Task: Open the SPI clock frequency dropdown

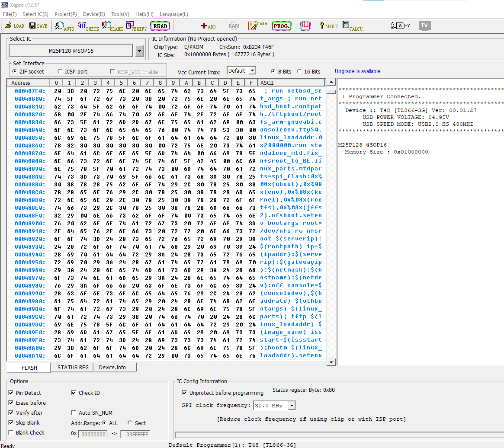Action: point(292,406)
